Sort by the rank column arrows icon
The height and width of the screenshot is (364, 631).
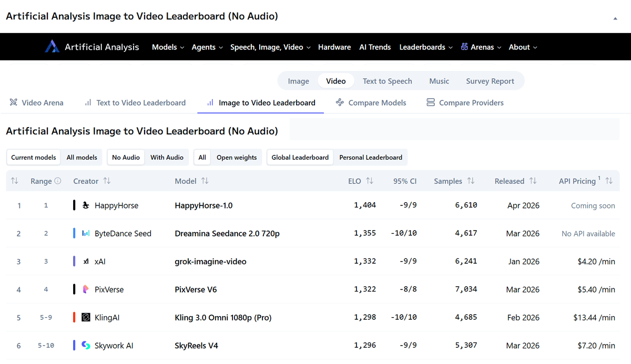tap(15, 181)
